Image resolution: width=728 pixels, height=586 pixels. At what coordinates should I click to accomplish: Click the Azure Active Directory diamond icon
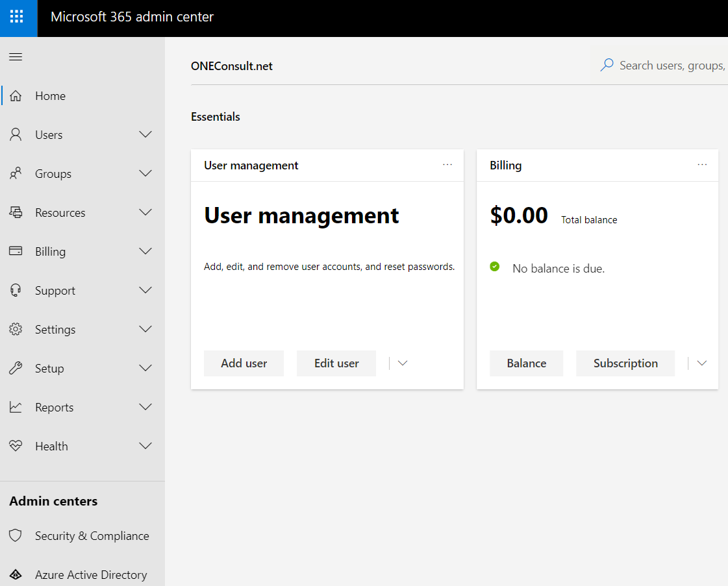16,574
